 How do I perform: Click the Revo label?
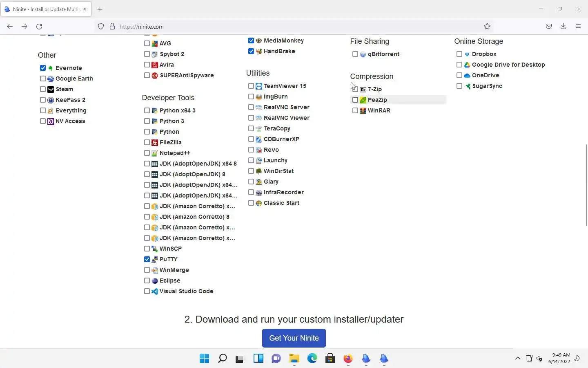pyautogui.click(x=271, y=150)
